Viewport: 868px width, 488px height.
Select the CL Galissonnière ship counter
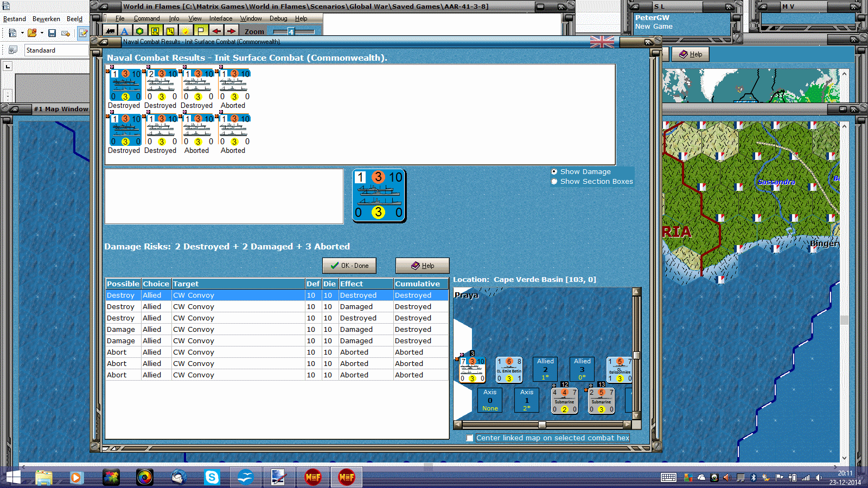click(x=619, y=370)
